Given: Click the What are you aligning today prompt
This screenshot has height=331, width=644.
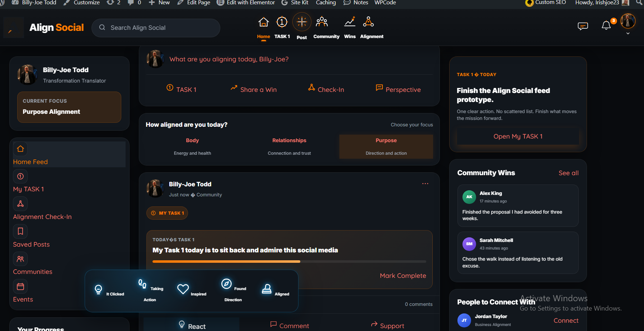Looking at the screenshot, I should point(229,59).
